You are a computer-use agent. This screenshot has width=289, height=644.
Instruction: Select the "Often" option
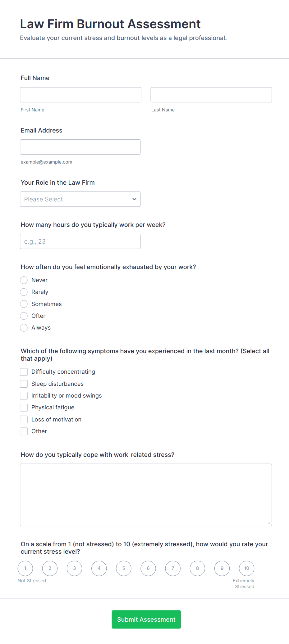[x=24, y=316]
